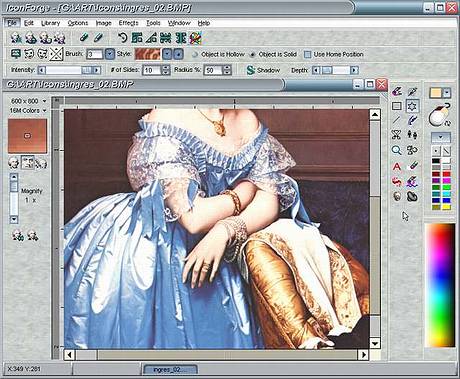
Task: Open the Brush size dropdown
Action: [109, 54]
